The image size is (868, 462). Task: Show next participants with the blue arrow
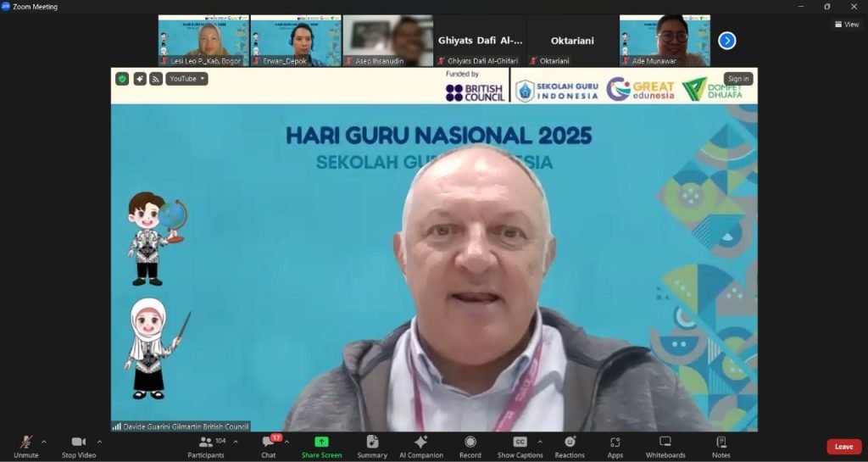(726, 41)
